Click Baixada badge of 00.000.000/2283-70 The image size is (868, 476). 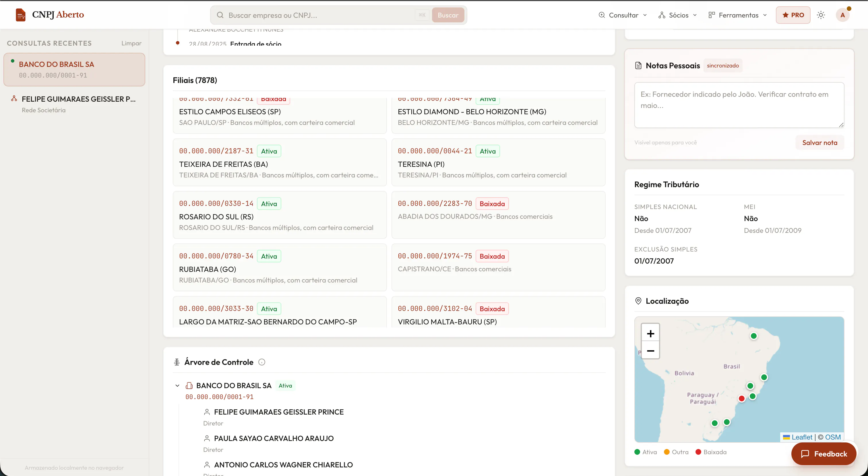492,204
